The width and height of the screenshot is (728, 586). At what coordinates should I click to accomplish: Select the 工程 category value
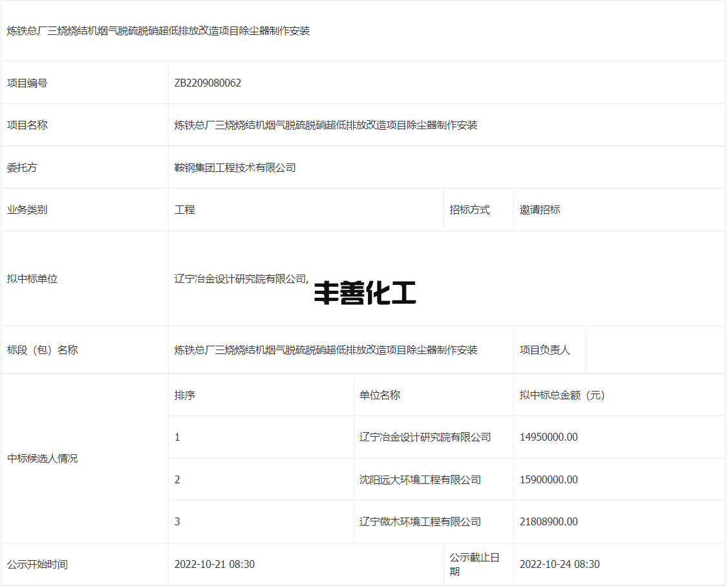(x=184, y=210)
